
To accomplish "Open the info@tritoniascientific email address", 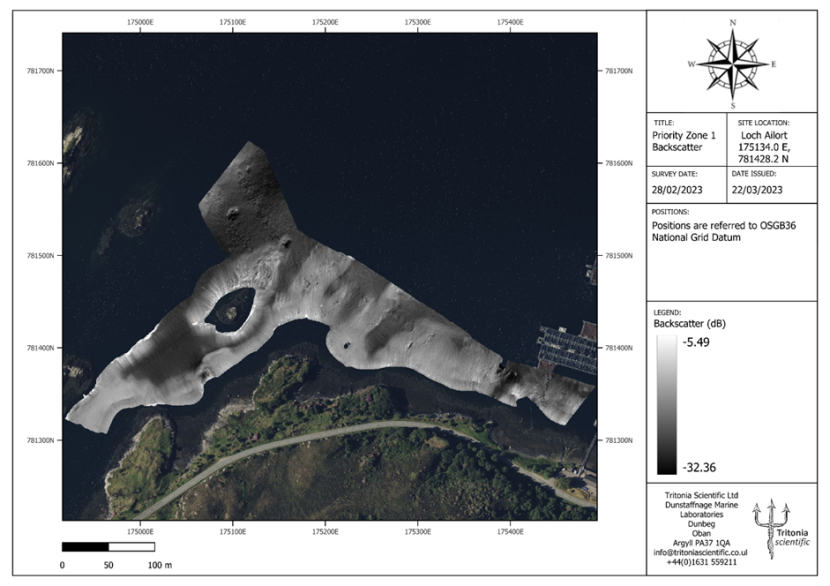I will click(x=700, y=553).
